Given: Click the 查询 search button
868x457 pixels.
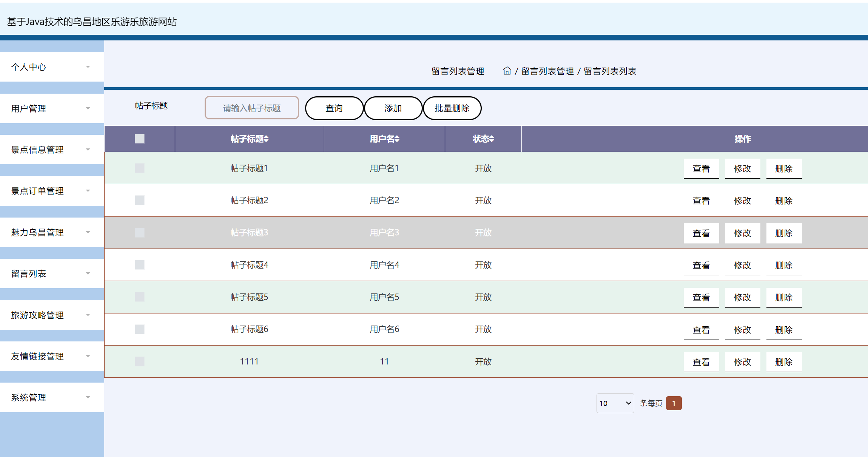Looking at the screenshot, I should (x=334, y=108).
